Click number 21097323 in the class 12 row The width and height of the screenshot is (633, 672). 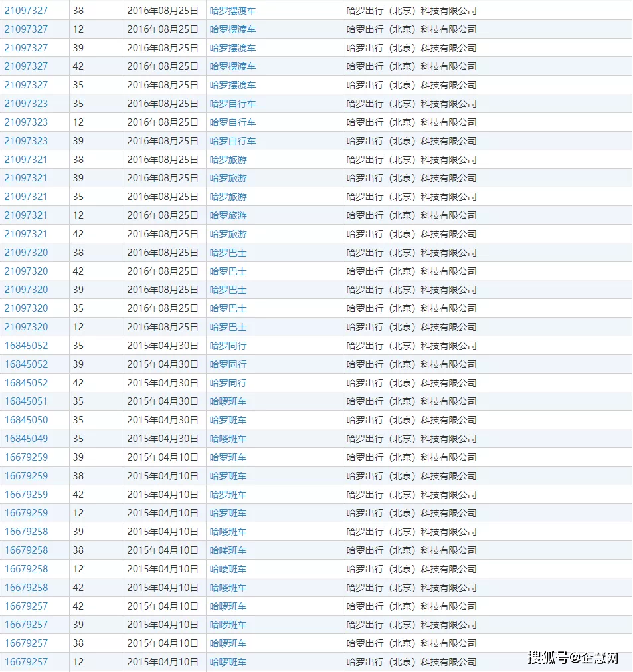[26, 122]
